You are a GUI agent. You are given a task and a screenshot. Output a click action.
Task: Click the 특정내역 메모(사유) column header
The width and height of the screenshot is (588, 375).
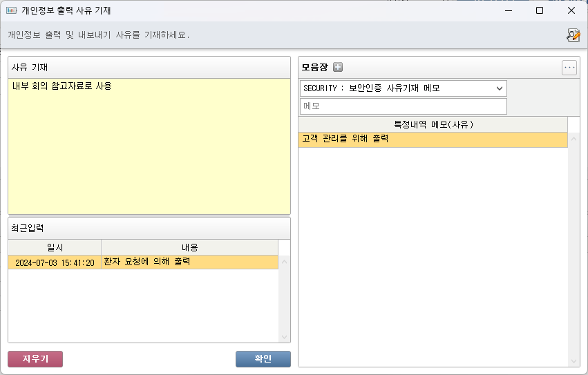point(433,124)
